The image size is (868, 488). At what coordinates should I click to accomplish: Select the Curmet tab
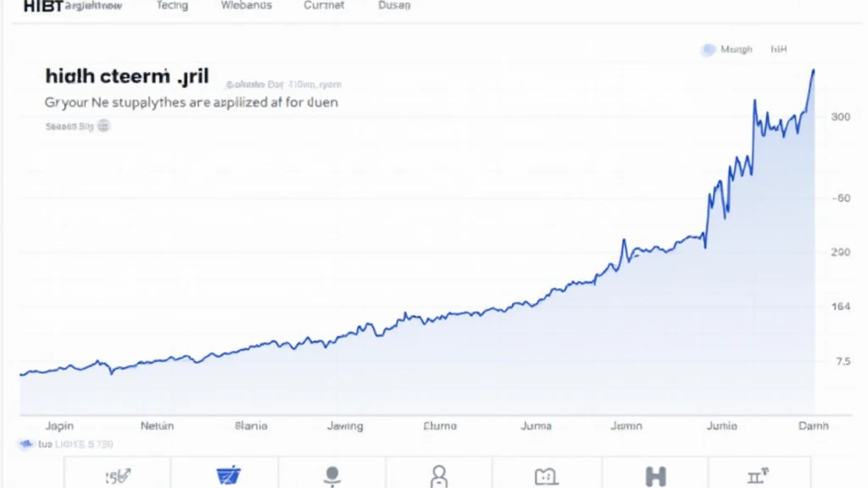[324, 6]
